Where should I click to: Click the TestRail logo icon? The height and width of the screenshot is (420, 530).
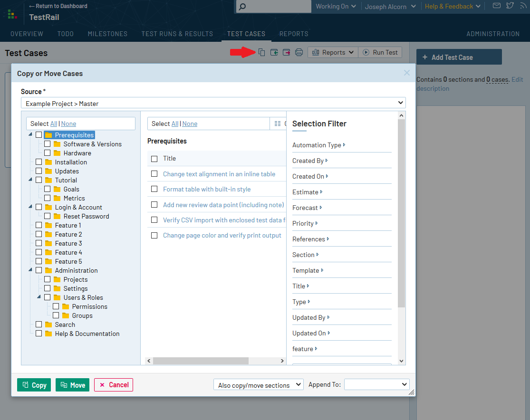point(12,14)
